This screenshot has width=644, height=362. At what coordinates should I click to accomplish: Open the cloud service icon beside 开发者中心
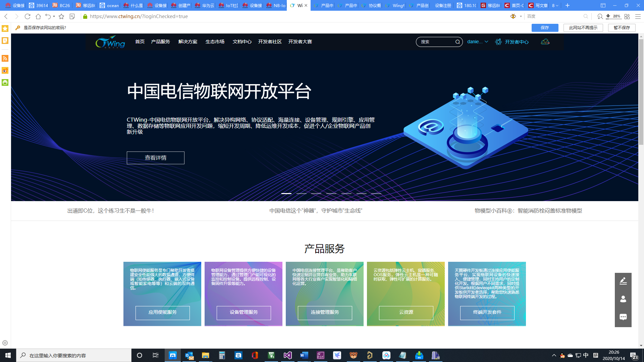[545, 42]
